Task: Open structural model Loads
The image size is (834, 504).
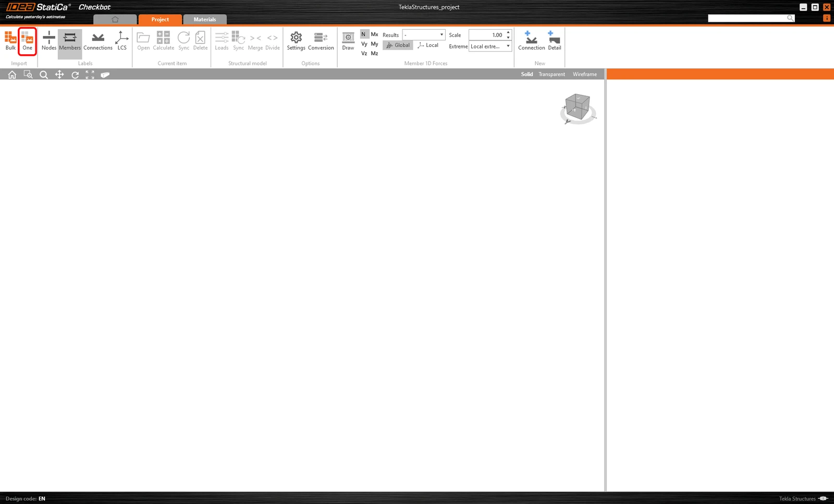Action: coord(222,41)
